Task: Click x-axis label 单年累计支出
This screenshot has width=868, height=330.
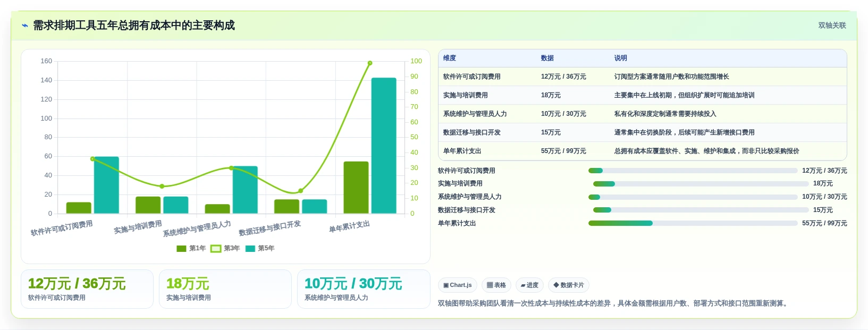Action: pyautogui.click(x=349, y=226)
